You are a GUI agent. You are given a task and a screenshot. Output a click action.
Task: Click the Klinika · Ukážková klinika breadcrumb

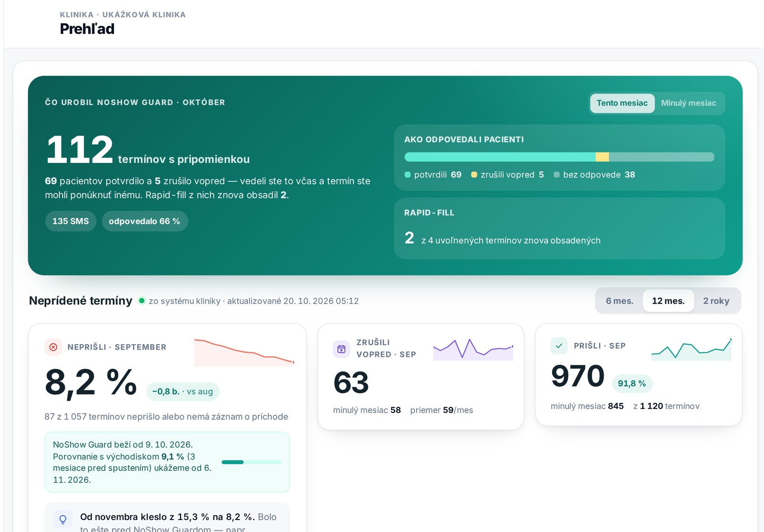[123, 15]
